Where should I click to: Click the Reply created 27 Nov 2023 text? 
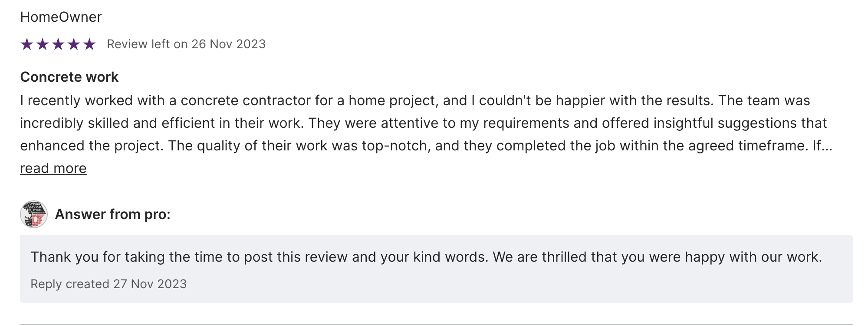coord(108,284)
